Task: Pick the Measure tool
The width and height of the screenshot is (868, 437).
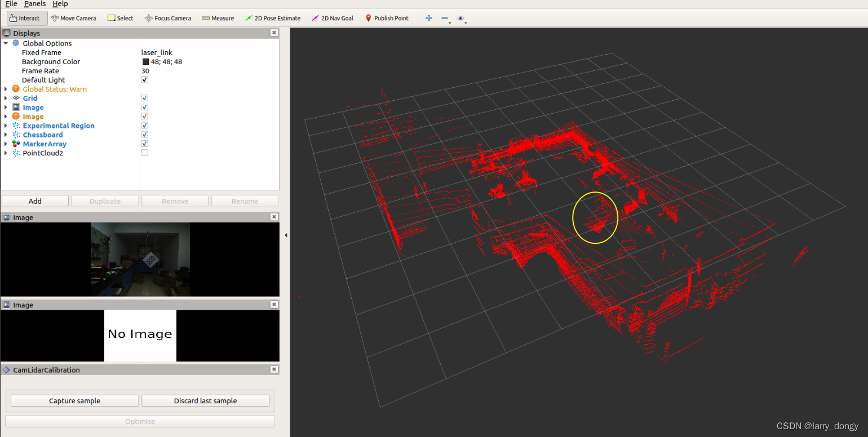Action: pos(218,18)
